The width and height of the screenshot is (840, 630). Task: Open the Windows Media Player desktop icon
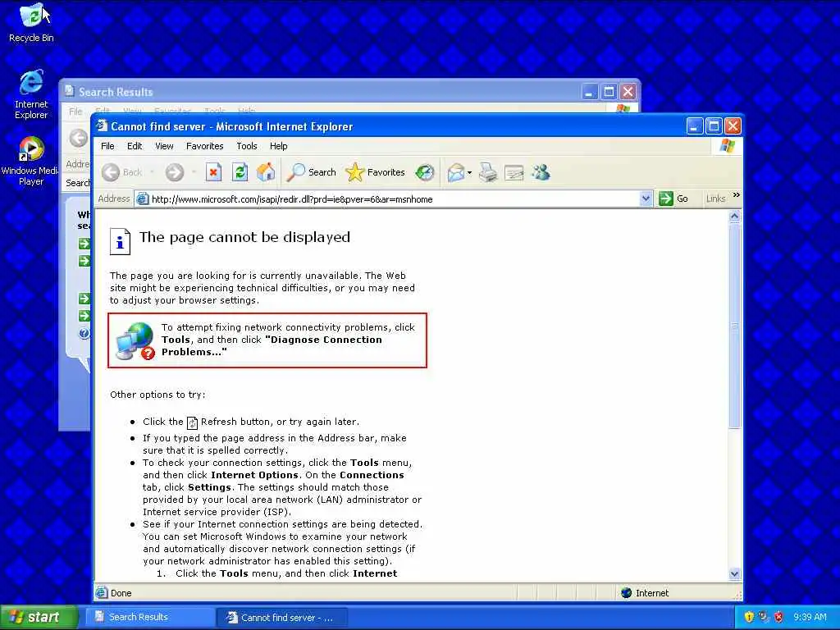tap(30, 161)
